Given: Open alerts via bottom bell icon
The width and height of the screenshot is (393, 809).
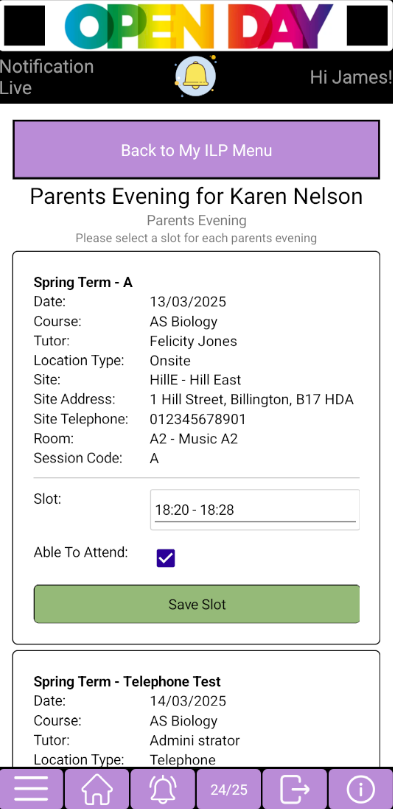Looking at the screenshot, I should (163, 789).
